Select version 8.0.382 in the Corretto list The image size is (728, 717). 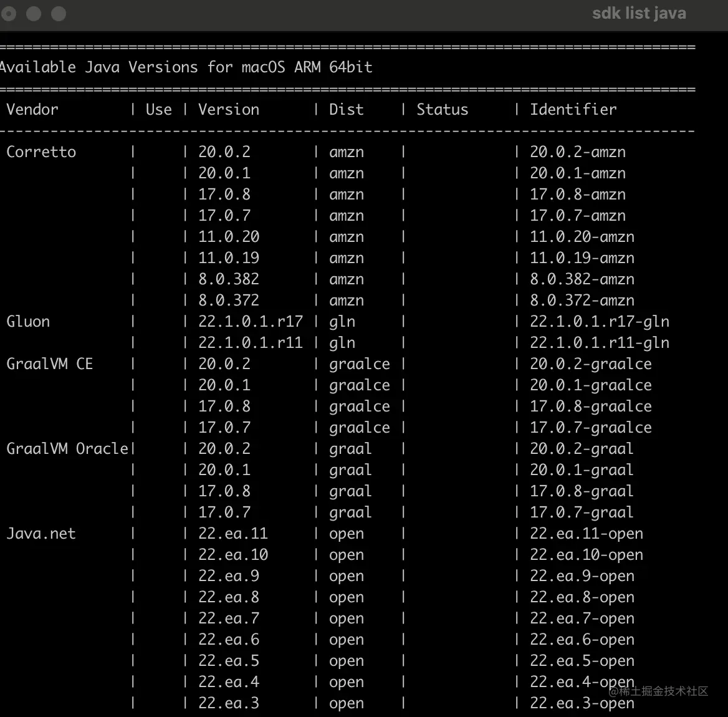tap(229, 279)
